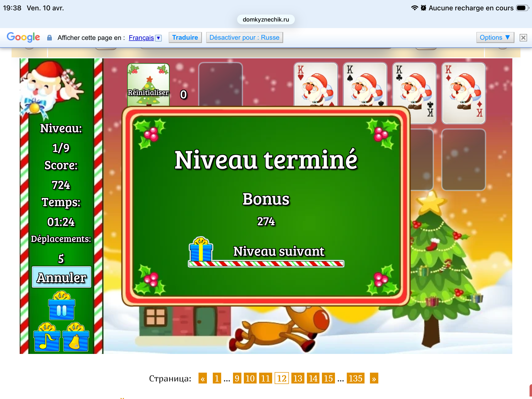Click the candy-striped Niveau suivant progress bar

[x=266, y=264]
